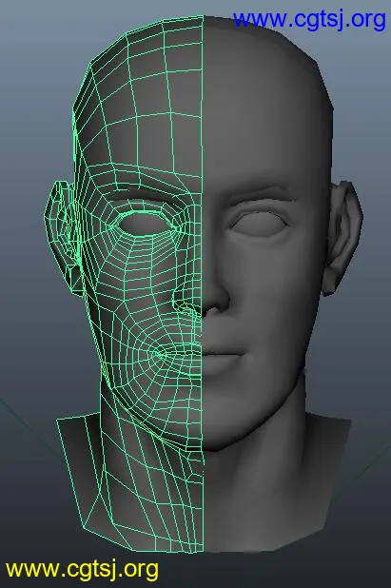391x588 pixels.
Task: Click the shaded closed eyelid
Action: tap(259, 224)
